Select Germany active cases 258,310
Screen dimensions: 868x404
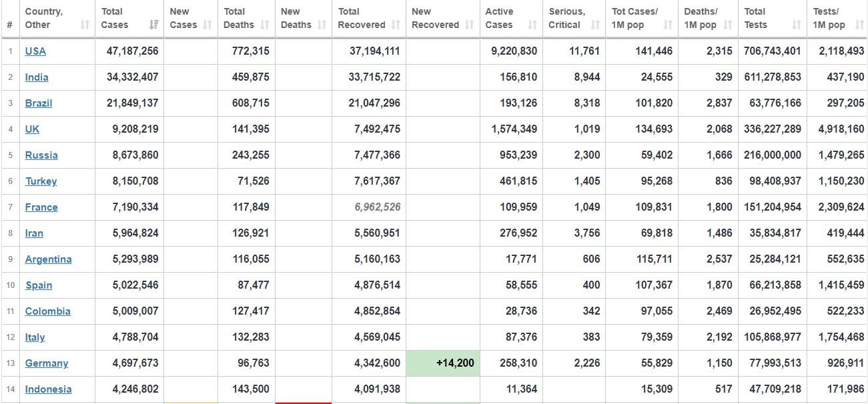point(519,363)
